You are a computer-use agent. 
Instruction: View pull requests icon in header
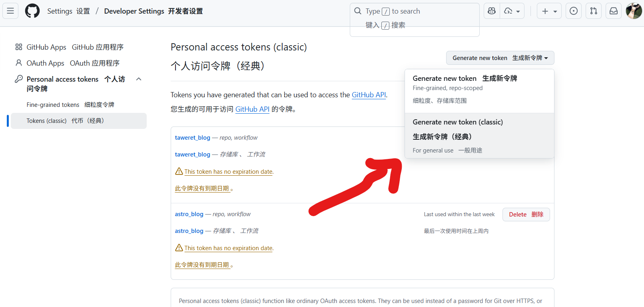click(x=593, y=11)
